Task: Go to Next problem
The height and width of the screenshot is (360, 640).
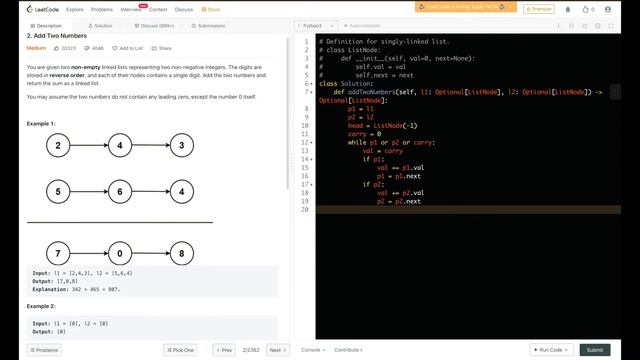Action: pyautogui.click(x=278, y=350)
